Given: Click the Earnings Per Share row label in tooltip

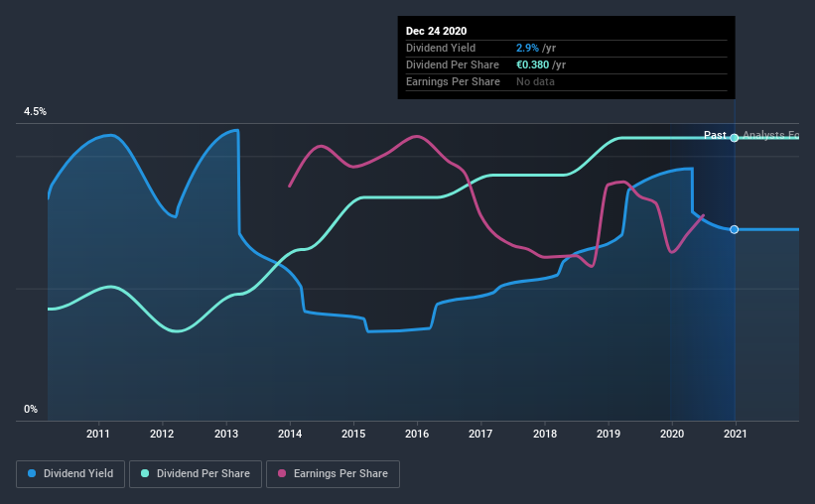Looking at the screenshot, I should (x=453, y=81).
